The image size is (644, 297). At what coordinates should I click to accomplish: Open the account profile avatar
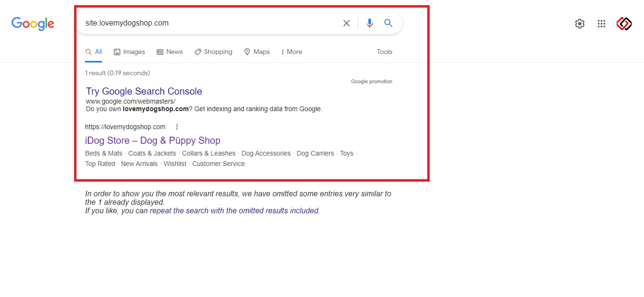(624, 24)
